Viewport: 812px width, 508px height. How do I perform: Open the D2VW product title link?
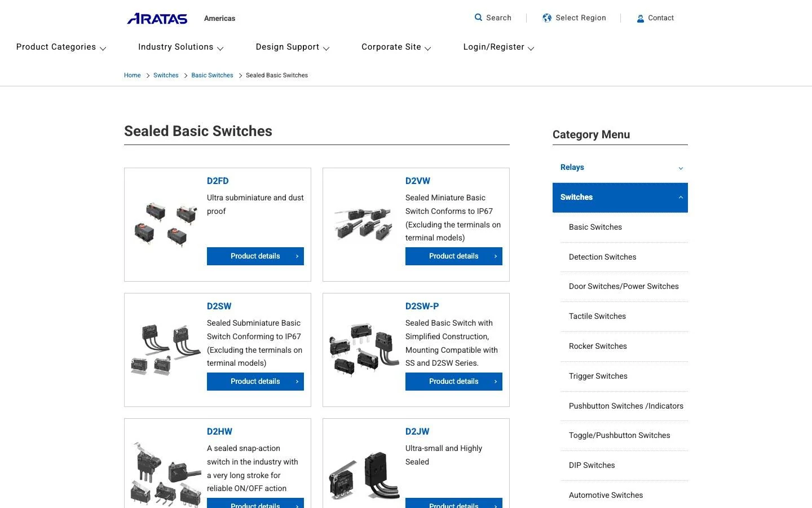(x=418, y=181)
